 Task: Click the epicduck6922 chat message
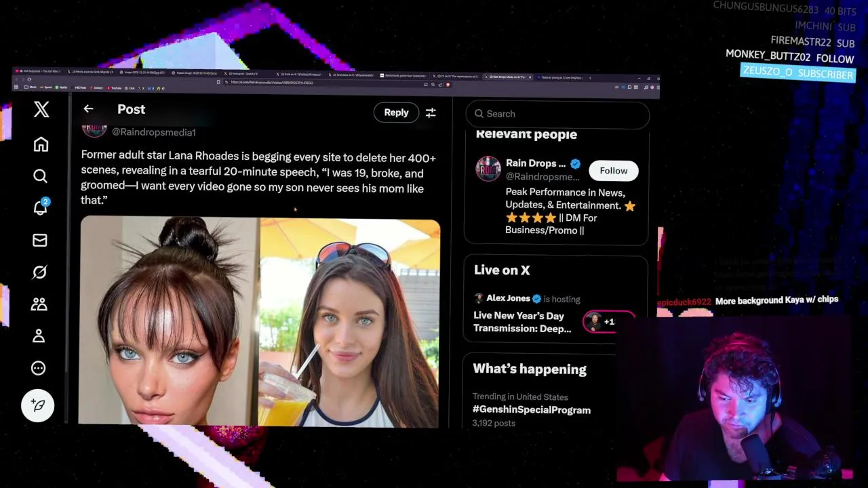pyautogui.click(x=747, y=300)
